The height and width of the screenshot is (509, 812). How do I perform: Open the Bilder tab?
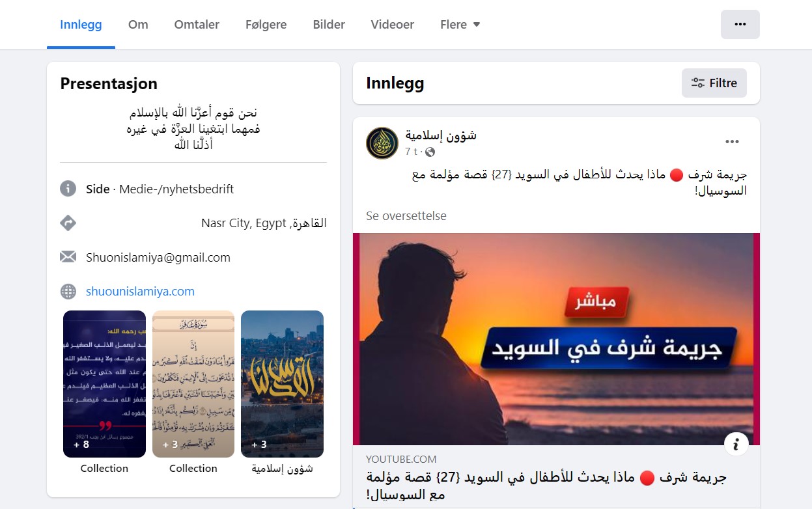coord(329,25)
